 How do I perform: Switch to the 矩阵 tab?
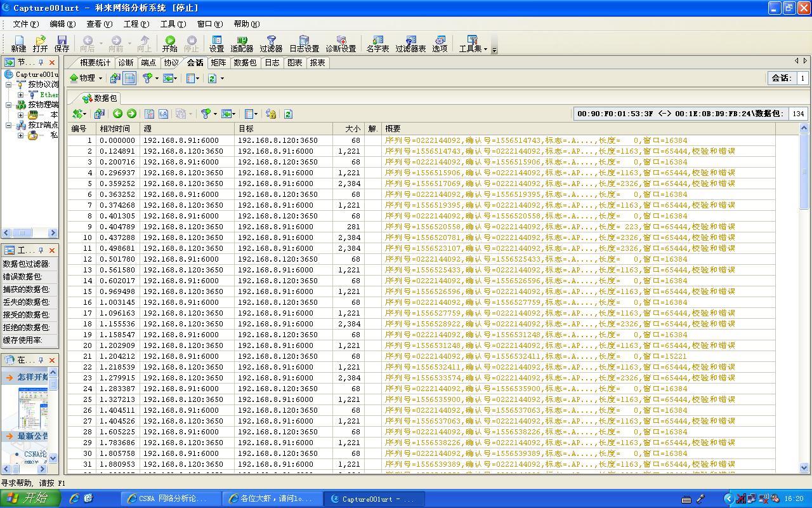click(218, 62)
